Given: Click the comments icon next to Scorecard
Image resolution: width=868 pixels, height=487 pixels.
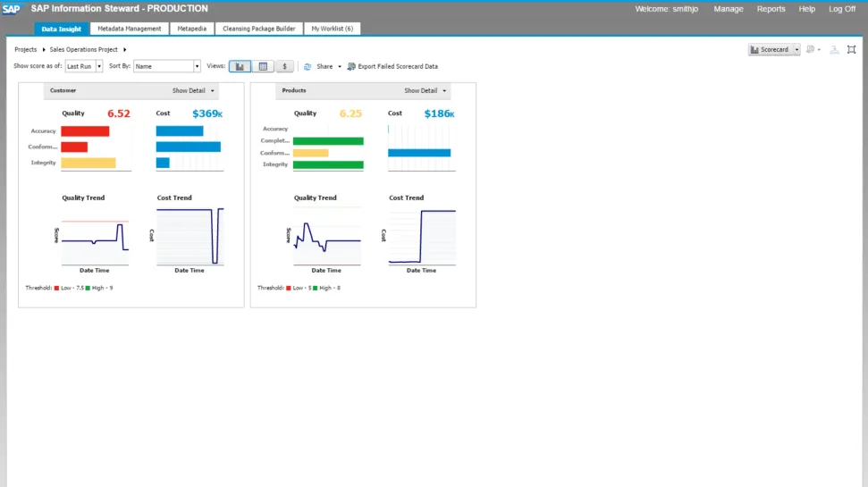Looking at the screenshot, I should [x=810, y=50].
